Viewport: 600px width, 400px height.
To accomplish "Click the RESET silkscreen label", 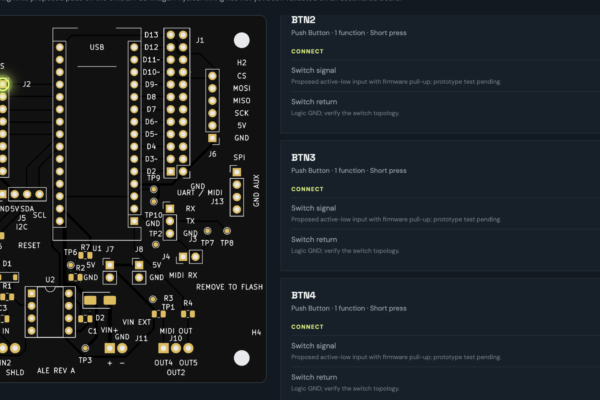I will [x=29, y=245].
